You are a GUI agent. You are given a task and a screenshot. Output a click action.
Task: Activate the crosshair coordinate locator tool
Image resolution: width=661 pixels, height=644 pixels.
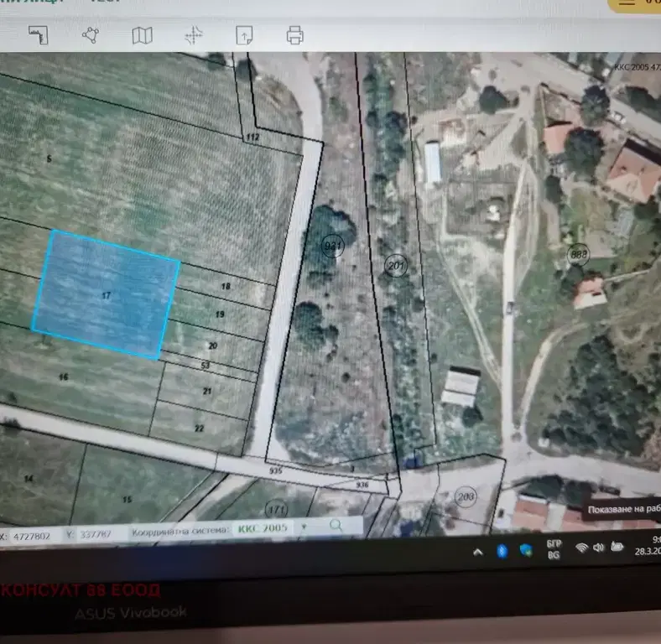[x=194, y=35]
